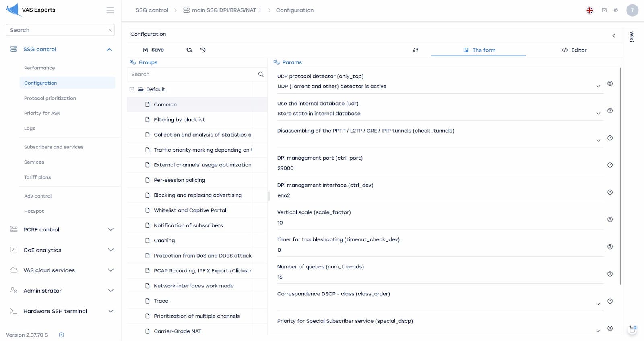
Task: Click the Params panel vertical scrollbar
Action: point(620,176)
